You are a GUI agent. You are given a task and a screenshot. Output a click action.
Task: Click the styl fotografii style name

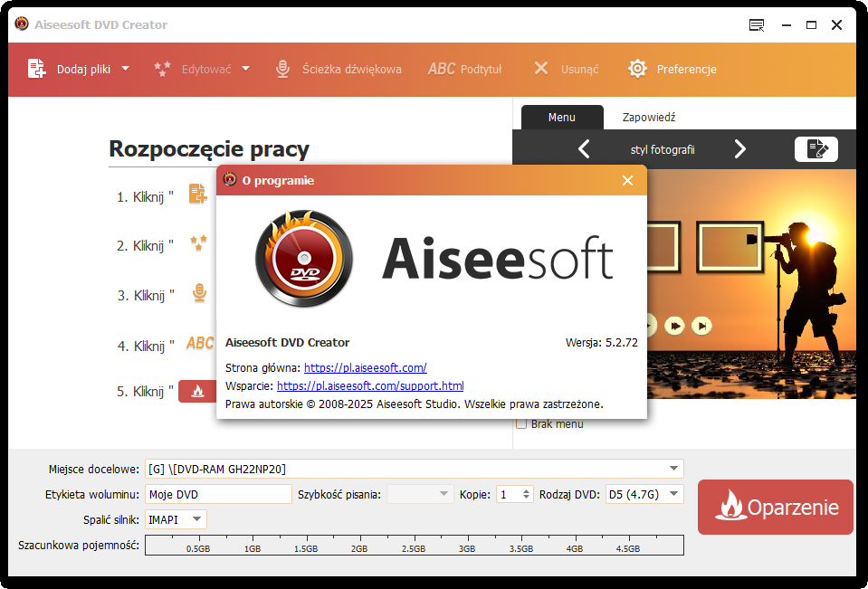click(663, 150)
